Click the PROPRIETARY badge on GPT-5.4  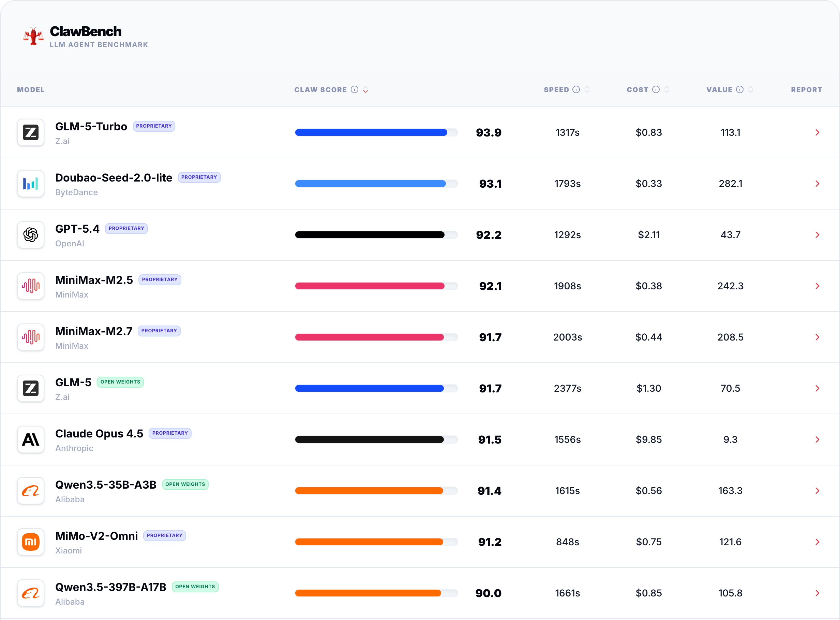click(126, 229)
